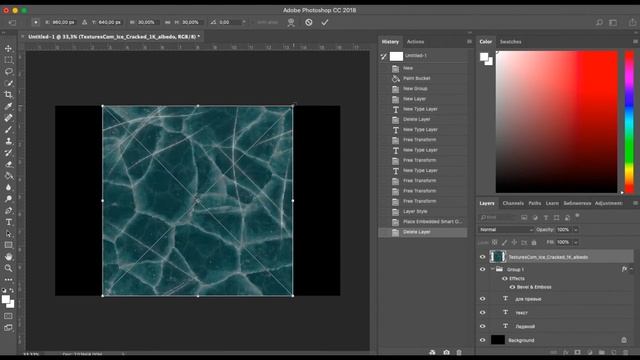Switch to the Adjustments tab
Image resolution: width=640 pixels, height=360 pixels.
(x=608, y=203)
